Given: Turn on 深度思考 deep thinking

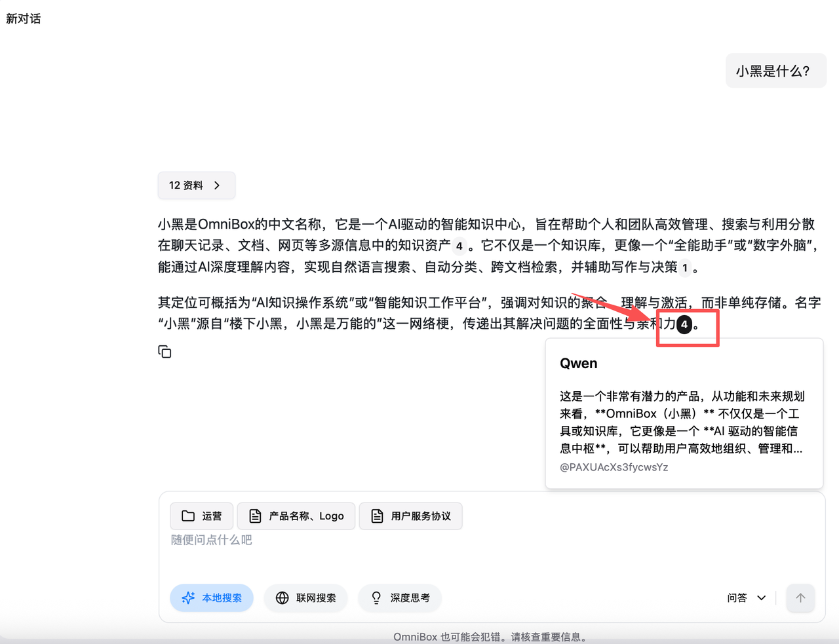Looking at the screenshot, I should [x=400, y=597].
